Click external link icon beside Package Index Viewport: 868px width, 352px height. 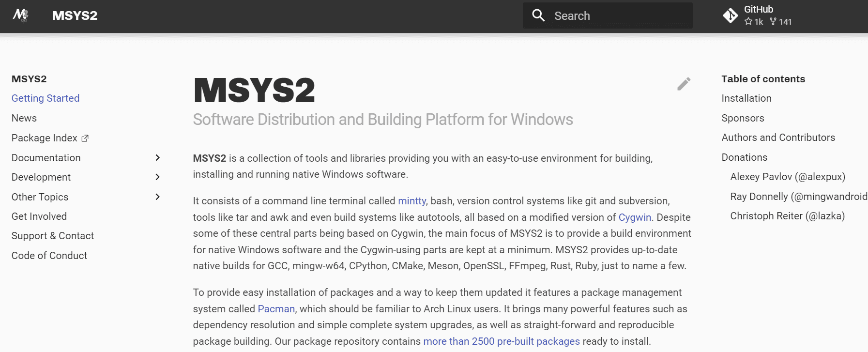pos(85,138)
